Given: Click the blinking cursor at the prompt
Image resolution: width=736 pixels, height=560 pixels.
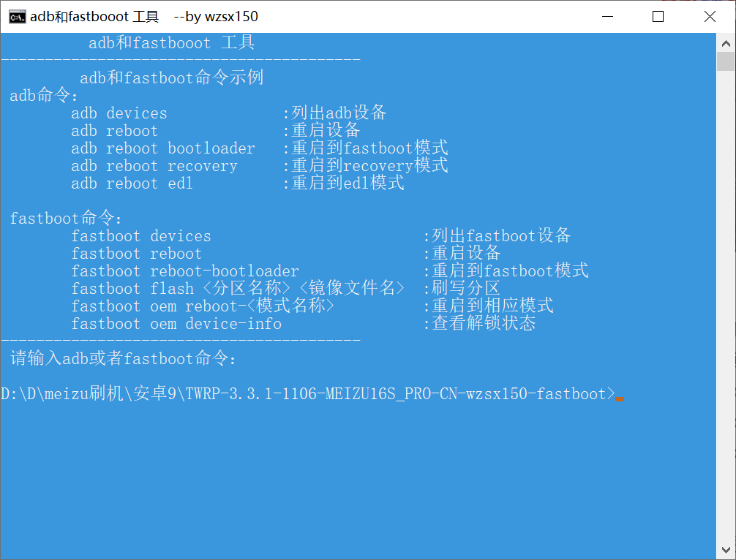Looking at the screenshot, I should pyautogui.click(x=619, y=394).
